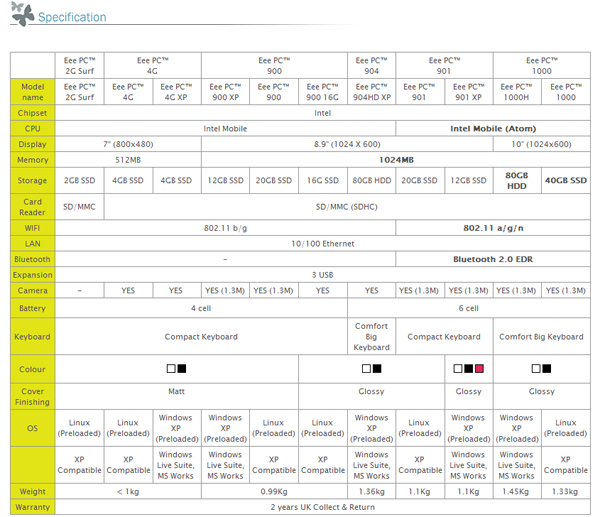Click the Chipset row header
This screenshot has width=600, height=517.
tap(33, 113)
